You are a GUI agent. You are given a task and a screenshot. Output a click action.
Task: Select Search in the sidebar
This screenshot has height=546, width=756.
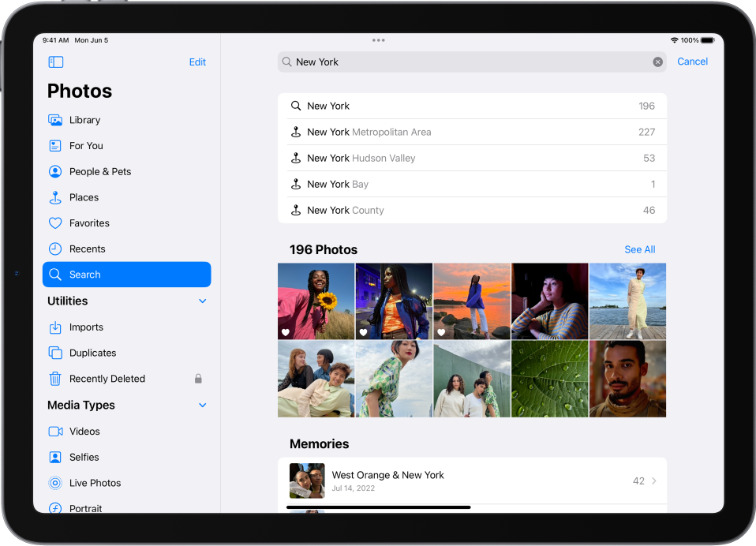tap(84, 274)
